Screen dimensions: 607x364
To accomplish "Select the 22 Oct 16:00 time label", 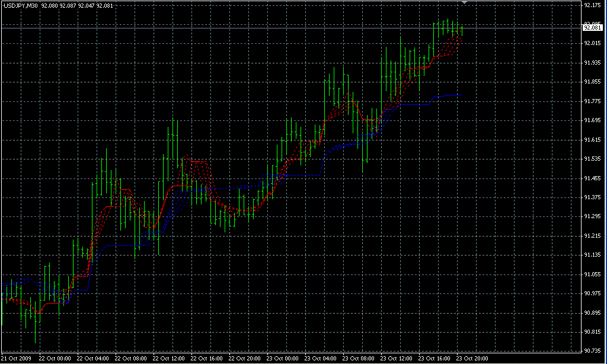I will (x=207, y=359).
